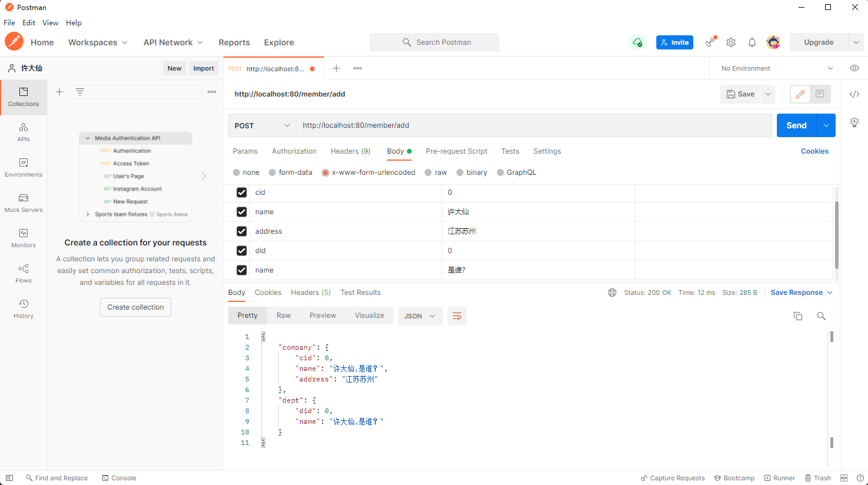Open new request tab with plus icon
Image resolution: width=868 pixels, height=485 pixels.
click(336, 68)
